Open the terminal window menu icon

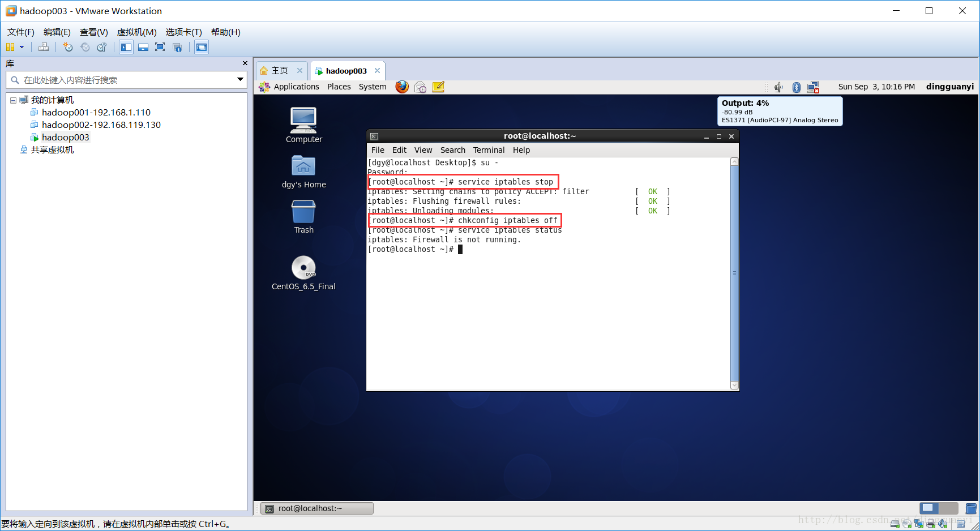click(x=374, y=136)
